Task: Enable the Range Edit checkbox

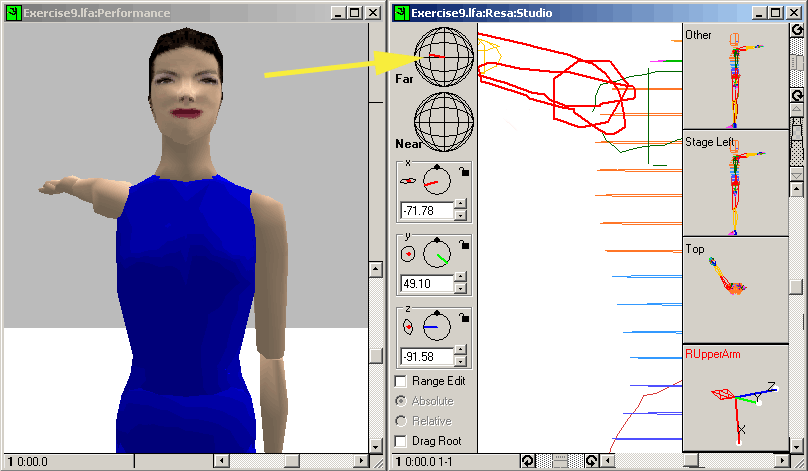Action: pos(402,381)
